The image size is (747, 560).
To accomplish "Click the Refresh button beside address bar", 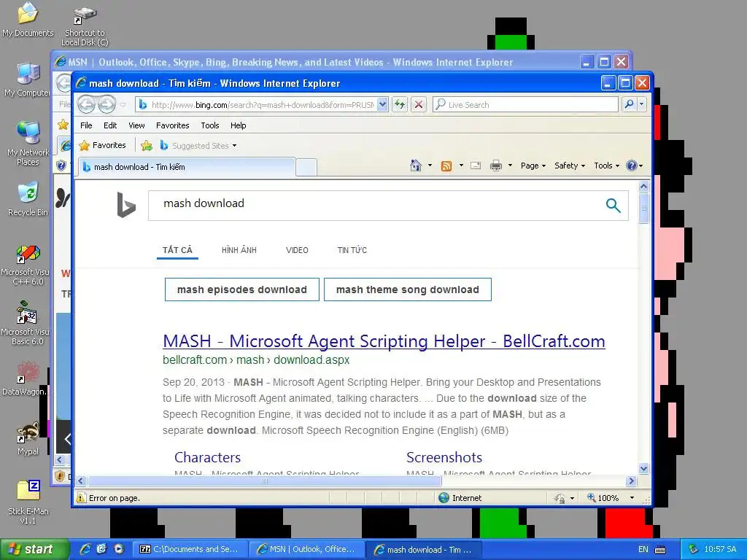I will coord(400,104).
